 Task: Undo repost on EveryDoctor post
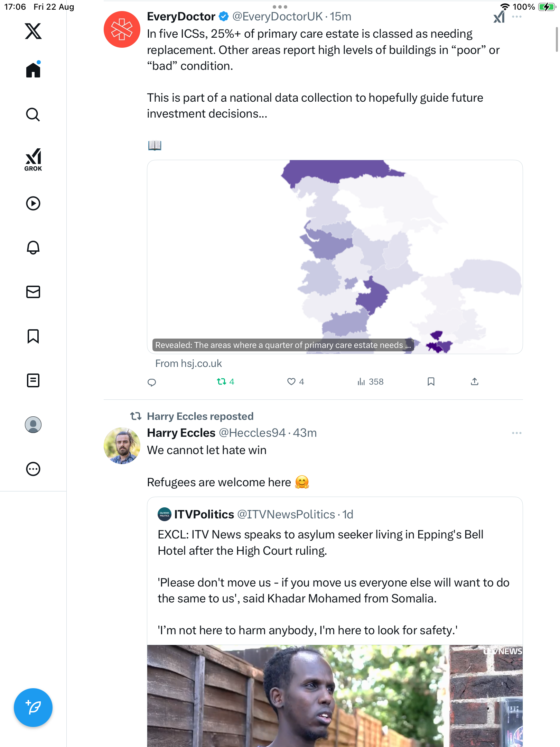point(222,381)
